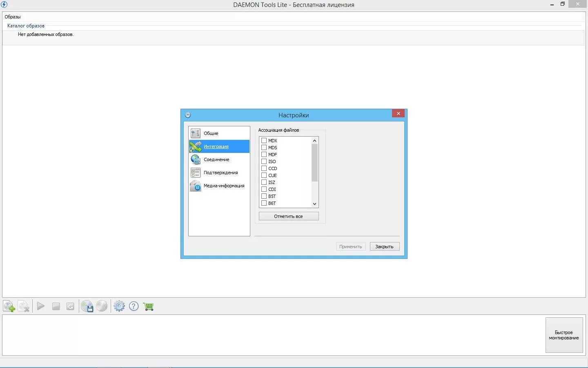
Task: Minimize the DAEMON Tools Lite window
Action: [552, 4]
